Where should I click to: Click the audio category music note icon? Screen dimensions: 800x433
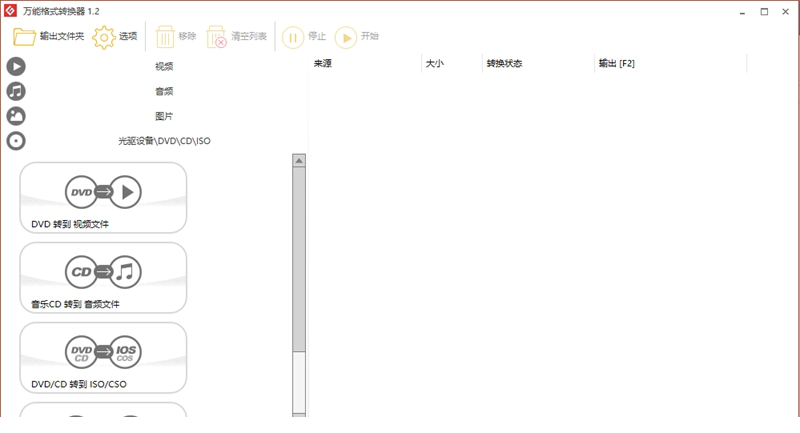pyautogui.click(x=16, y=91)
